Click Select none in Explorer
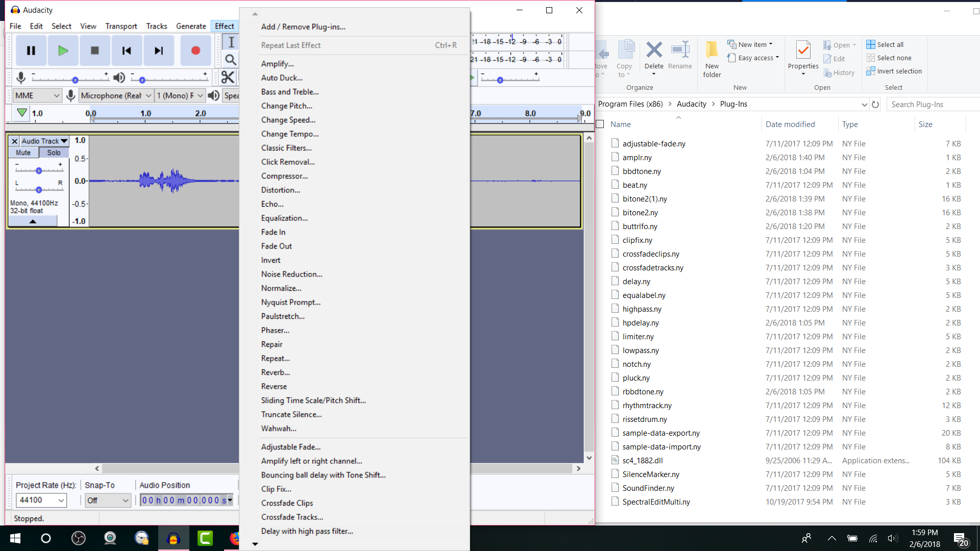The height and width of the screenshot is (551, 980). click(x=889, y=58)
